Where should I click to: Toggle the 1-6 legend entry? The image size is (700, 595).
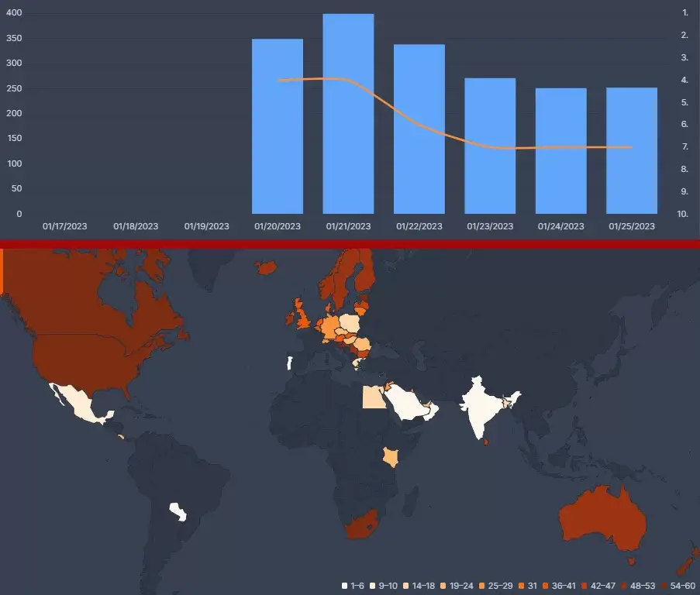pos(353,586)
